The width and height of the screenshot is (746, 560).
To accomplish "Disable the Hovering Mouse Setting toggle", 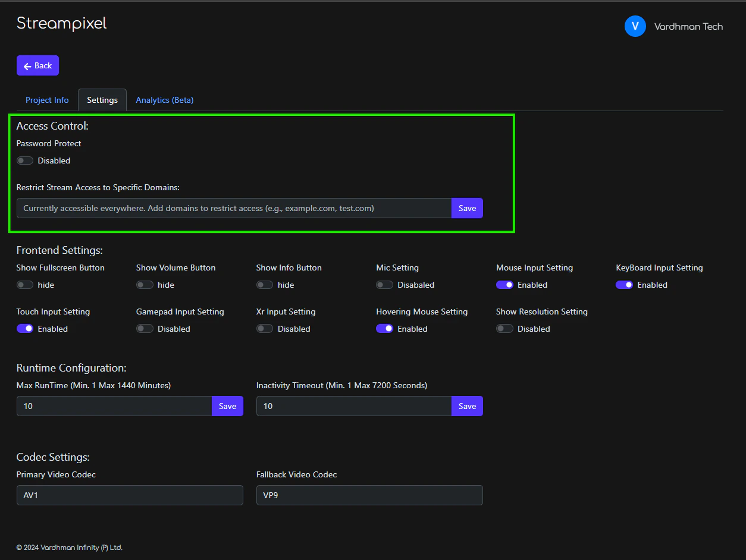I will (384, 329).
